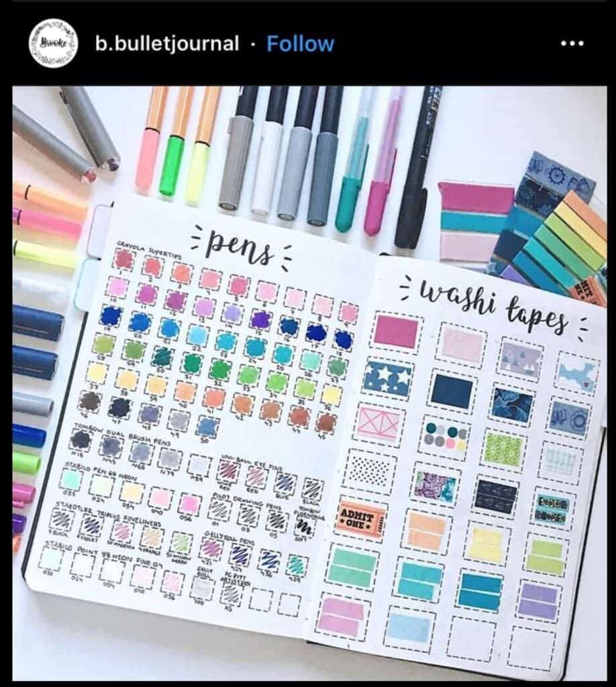Pick the green patterned washi swatch
This screenshot has width=616, height=687.
[x=505, y=448]
